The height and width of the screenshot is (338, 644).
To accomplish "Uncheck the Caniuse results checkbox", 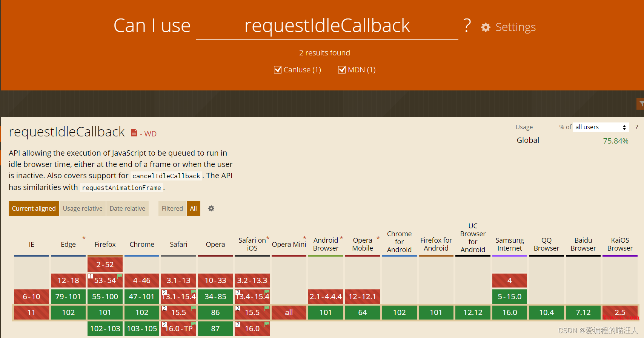I will click(x=278, y=70).
